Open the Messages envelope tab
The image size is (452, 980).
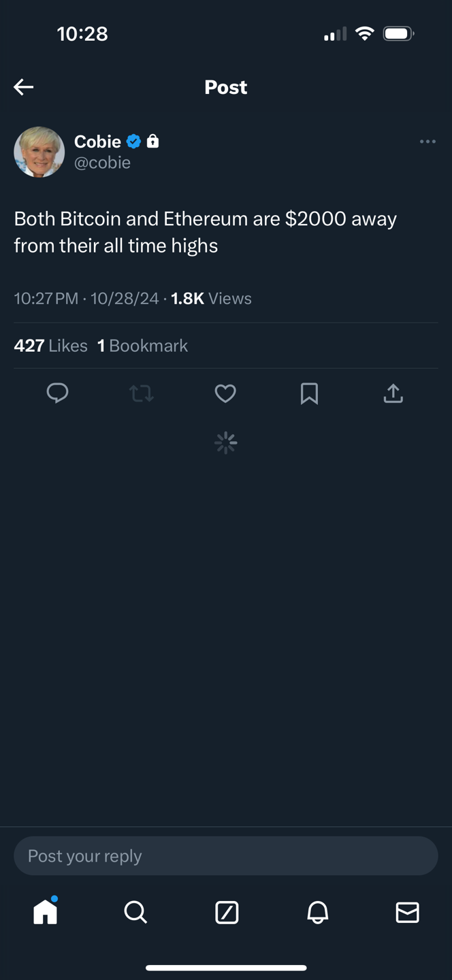coord(407,912)
